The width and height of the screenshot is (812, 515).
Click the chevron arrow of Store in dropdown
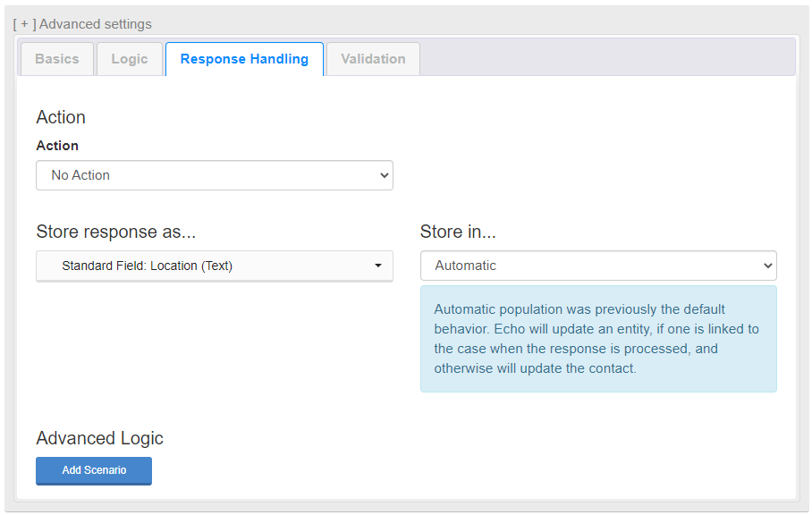pos(768,266)
